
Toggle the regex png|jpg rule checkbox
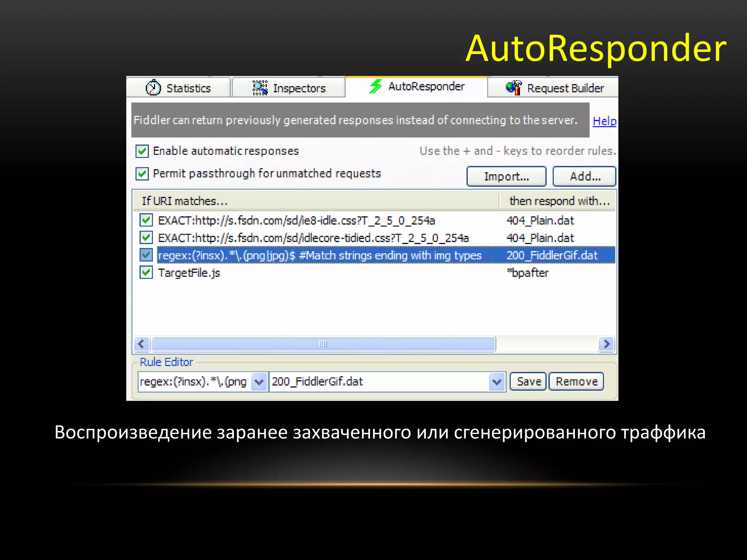tap(146, 255)
